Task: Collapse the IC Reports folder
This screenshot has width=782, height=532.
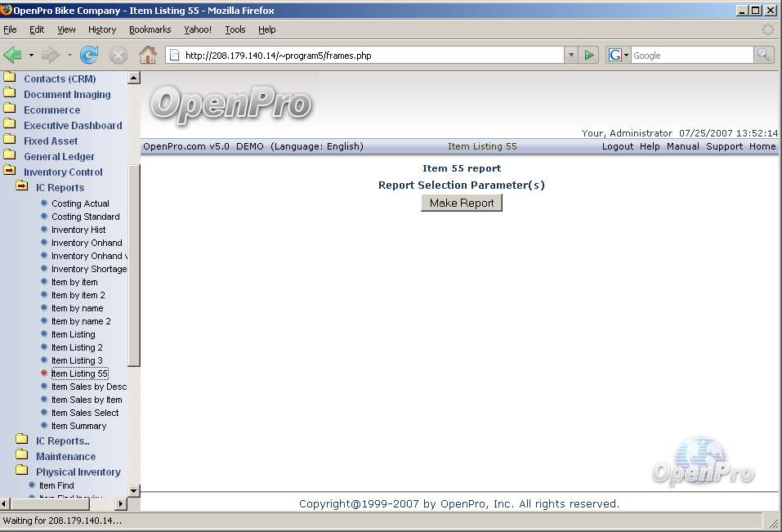Action: (x=22, y=187)
